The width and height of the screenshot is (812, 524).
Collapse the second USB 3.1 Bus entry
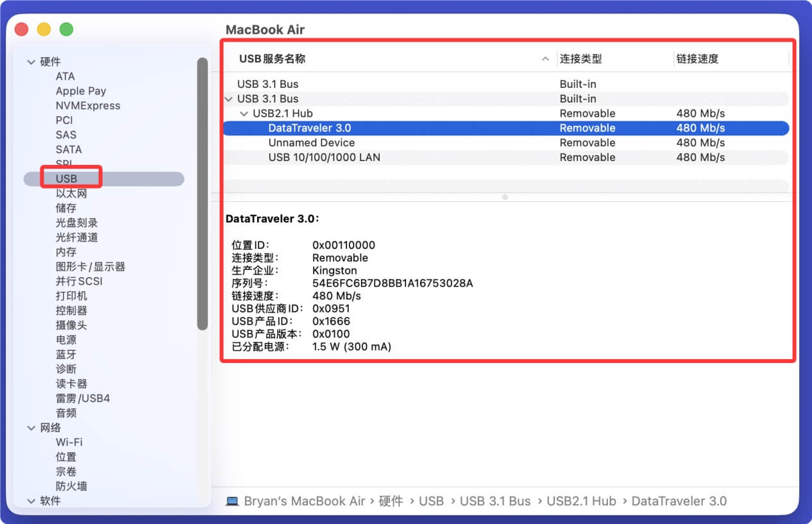[x=229, y=99]
